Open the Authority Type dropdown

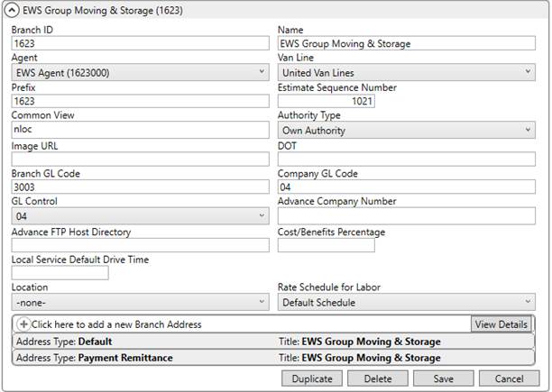[406, 130]
